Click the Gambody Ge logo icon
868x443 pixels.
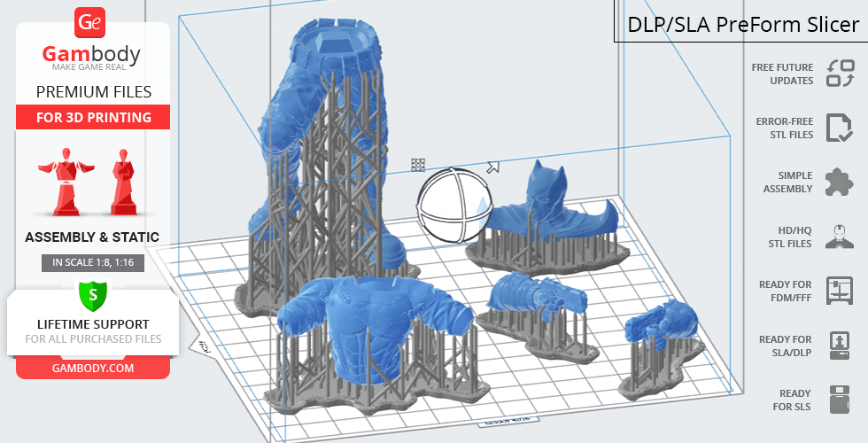point(92,22)
